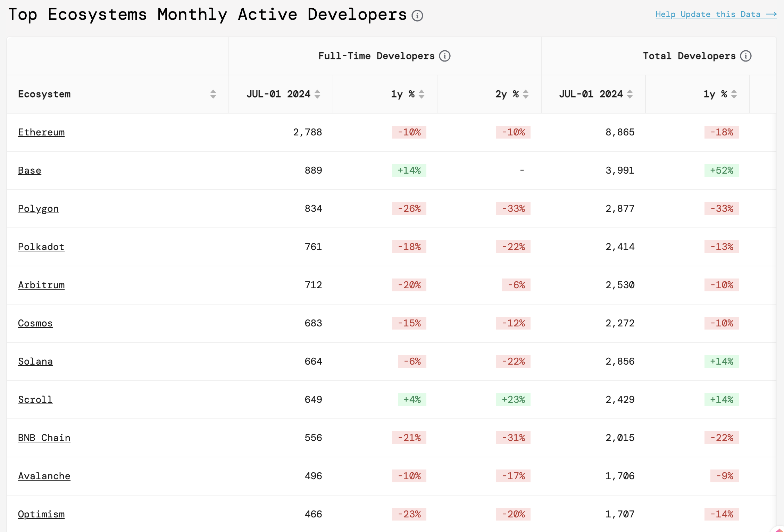Image resolution: width=784 pixels, height=532 pixels.
Task: Open the Arbitrum ecosystem link
Action: coord(41,285)
